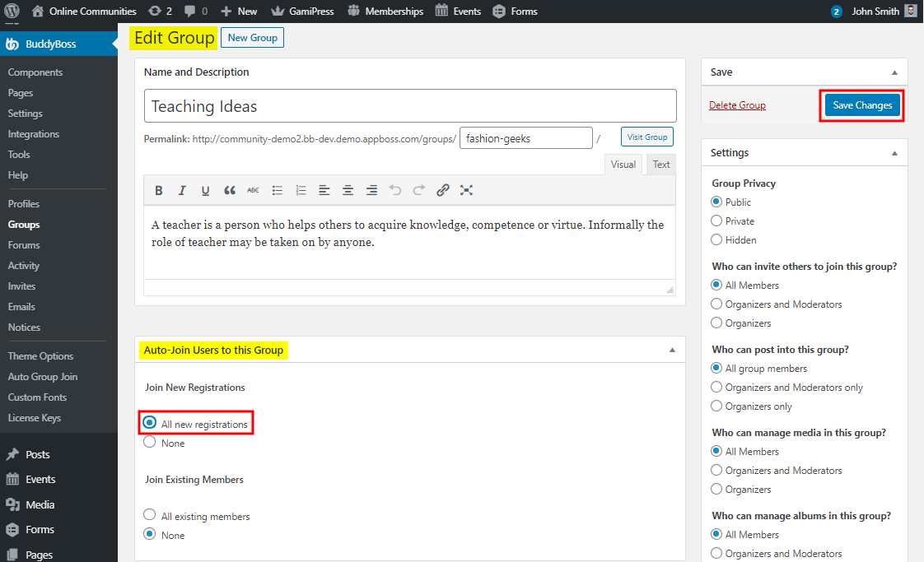Click the Save Changes button
Viewport: 924px width, 562px height.
[862, 105]
